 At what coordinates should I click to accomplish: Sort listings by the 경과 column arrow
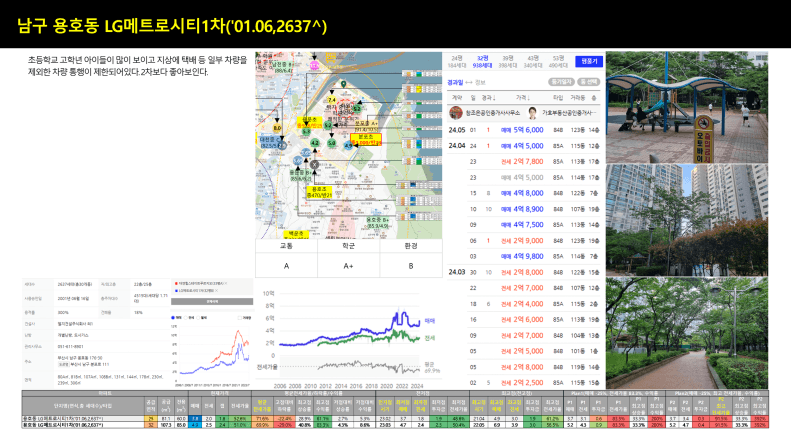(493, 98)
